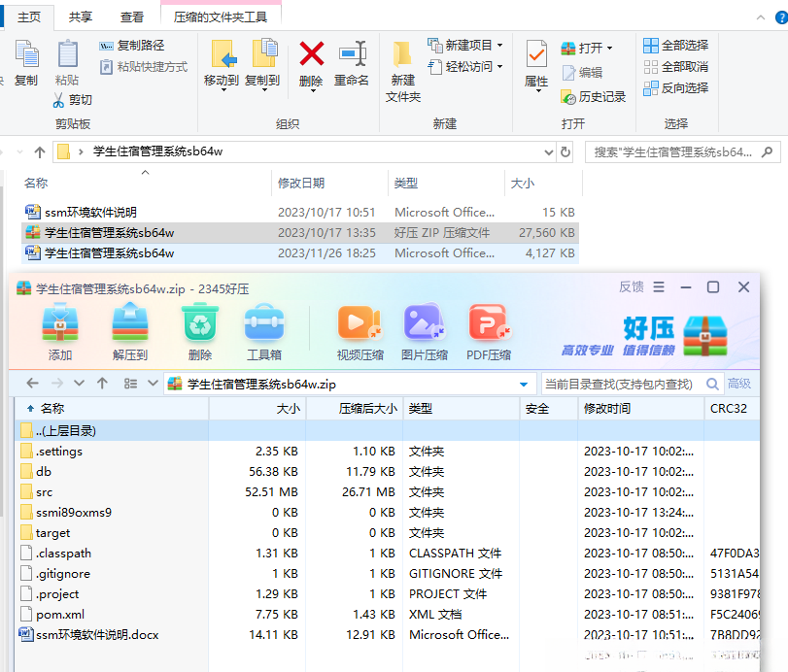Launch the 图片压缩 tool

tap(425, 322)
